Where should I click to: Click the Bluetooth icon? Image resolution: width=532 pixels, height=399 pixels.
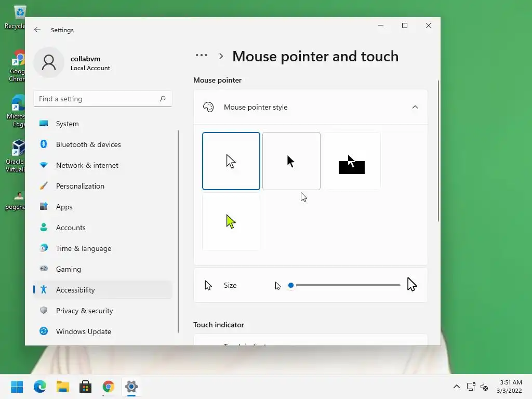point(44,144)
